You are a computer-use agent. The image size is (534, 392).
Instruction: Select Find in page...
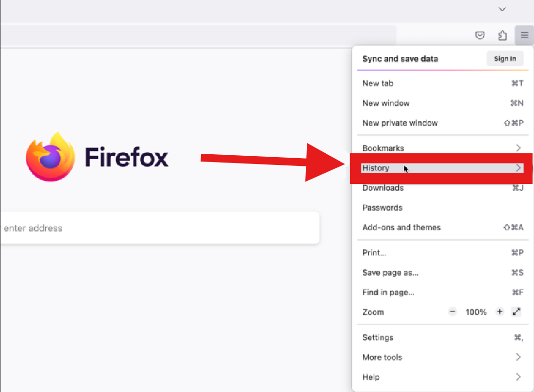tap(443, 292)
